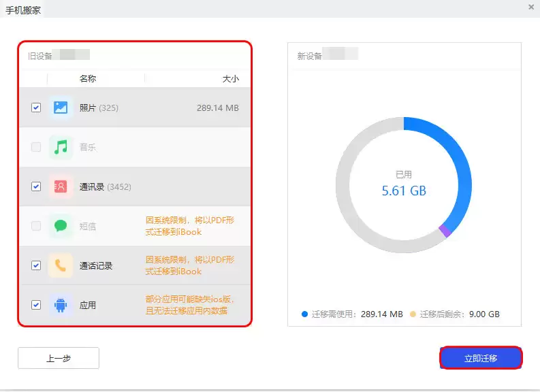Click the blue 迁移需使用 legend dot
This screenshot has width=540, height=392.
304,314
